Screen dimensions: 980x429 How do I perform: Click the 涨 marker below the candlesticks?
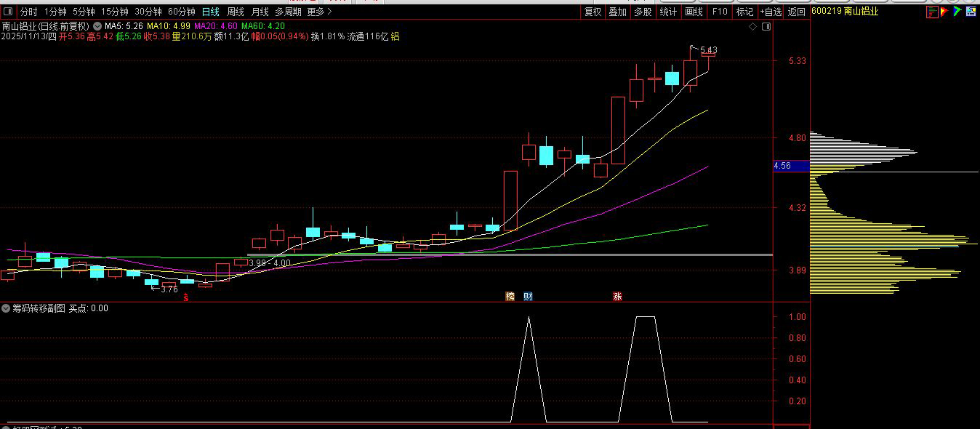pos(617,297)
